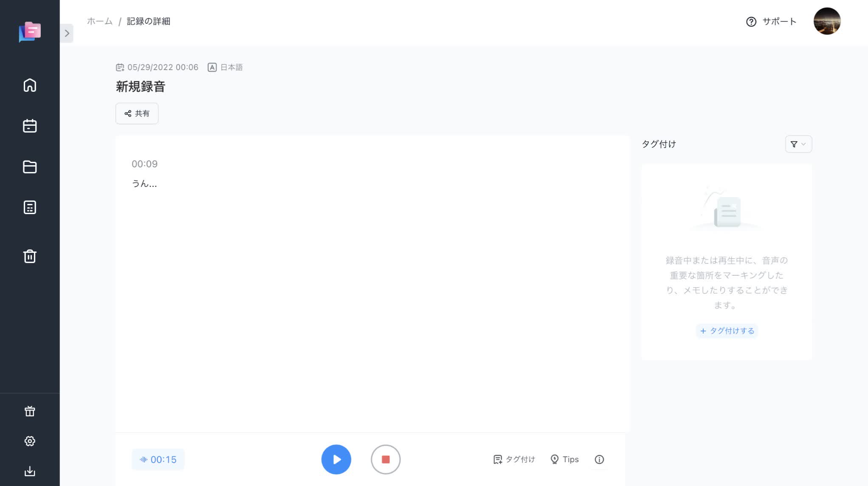Click the タグ付け button in bottom toolbar
Image resolution: width=868 pixels, height=486 pixels.
(514, 459)
